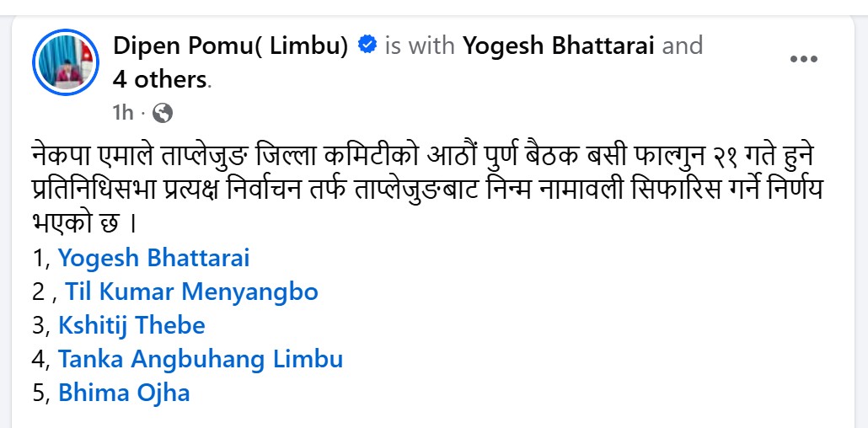The height and width of the screenshot is (428, 868).
Task: Click the "is with" text in header
Action: pos(420,45)
